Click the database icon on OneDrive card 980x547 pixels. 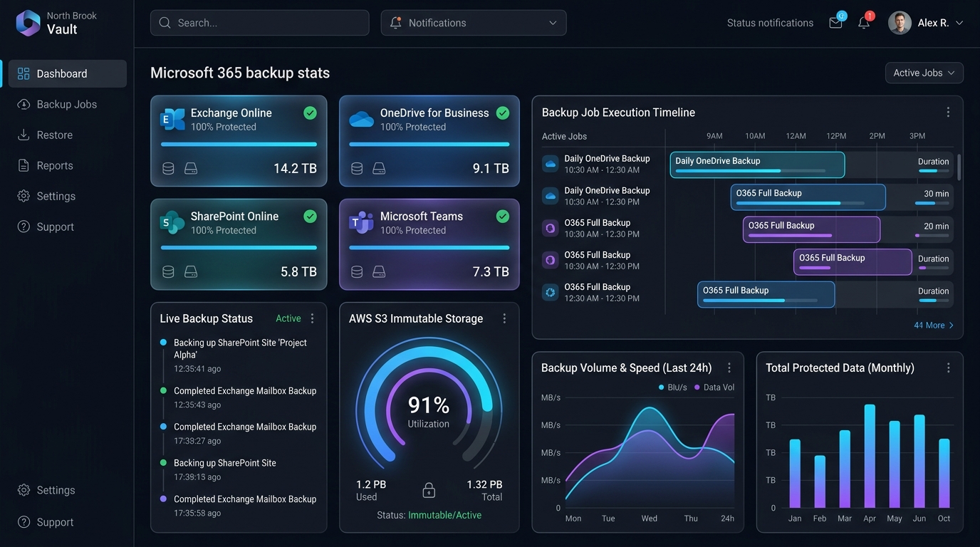coord(357,169)
